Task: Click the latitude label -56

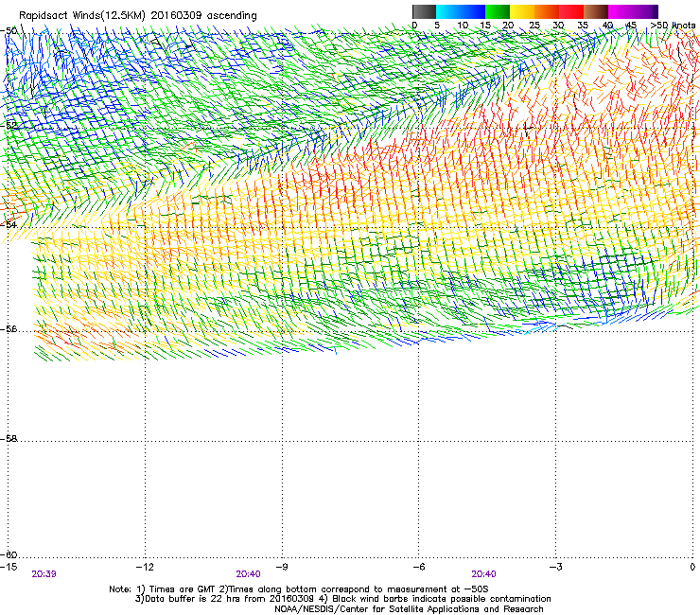Action: coord(9,329)
